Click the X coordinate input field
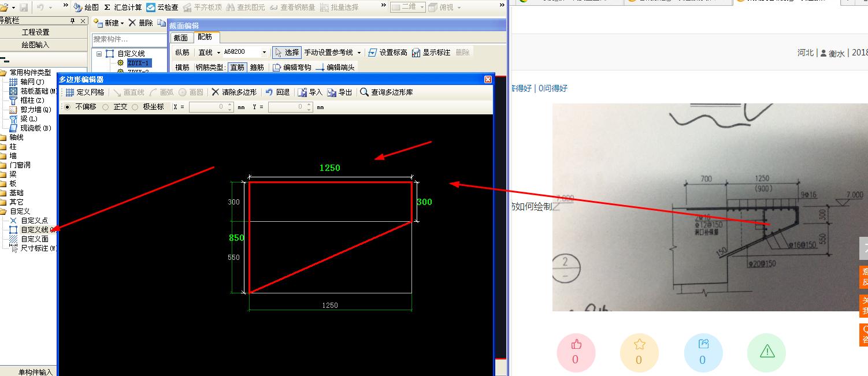Image resolution: width=868 pixels, height=376 pixels. [210, 107]
